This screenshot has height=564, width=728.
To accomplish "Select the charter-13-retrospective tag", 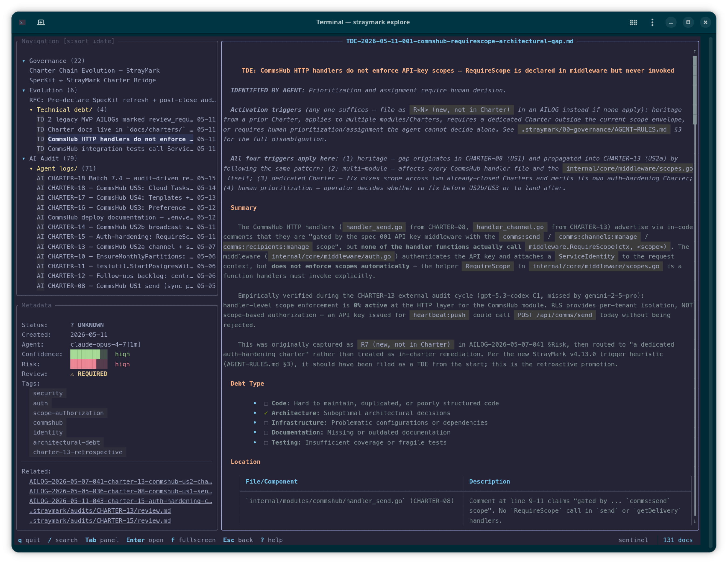I will point(78,452).
